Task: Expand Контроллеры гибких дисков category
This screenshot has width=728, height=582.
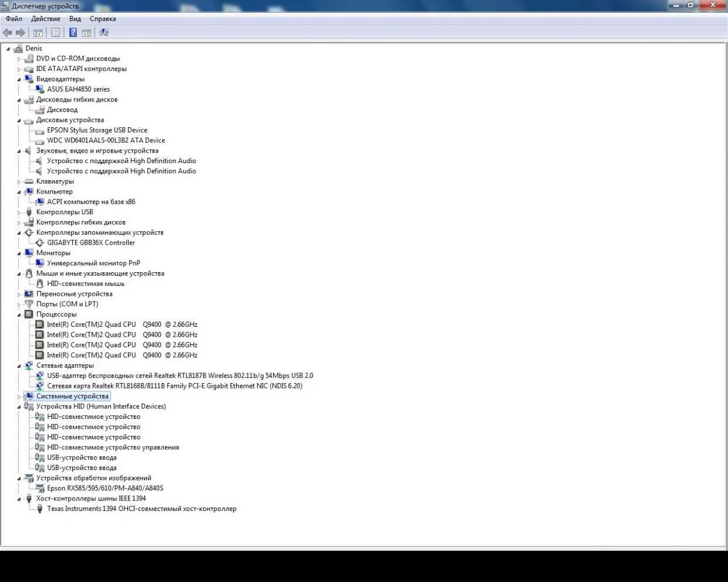Action: click(x=19, y=222)
